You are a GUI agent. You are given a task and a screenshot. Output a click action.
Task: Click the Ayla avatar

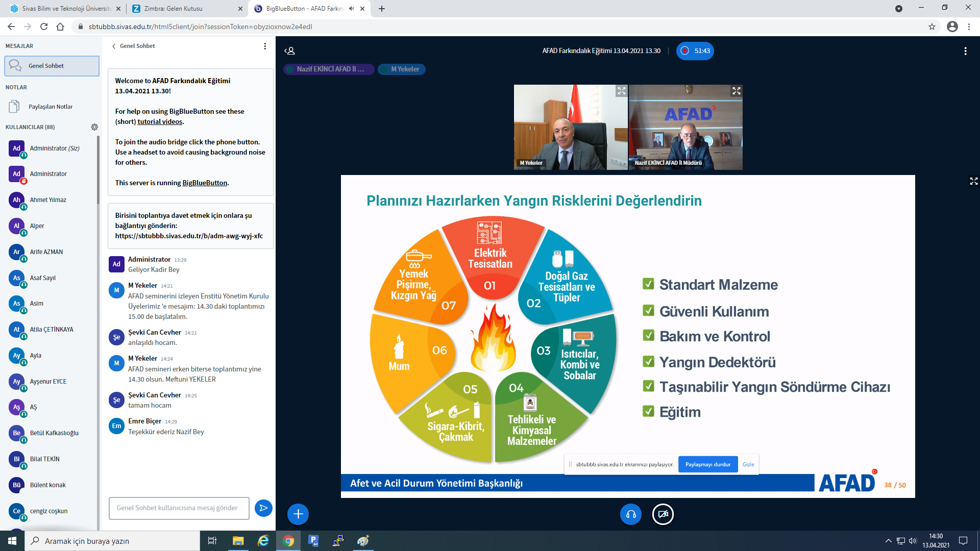pos(17,356)
